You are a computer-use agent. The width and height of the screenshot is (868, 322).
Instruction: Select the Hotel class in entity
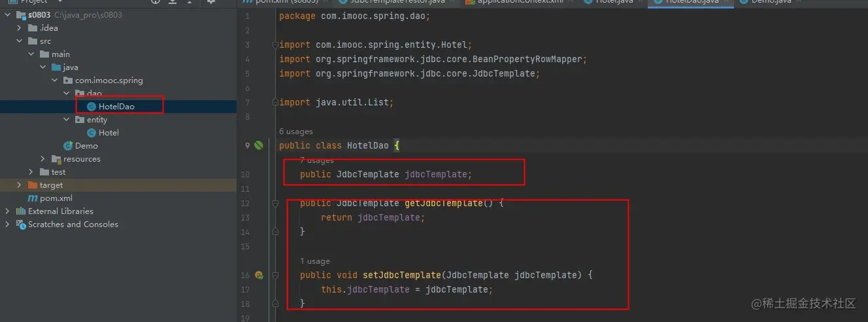coord(108,133)
